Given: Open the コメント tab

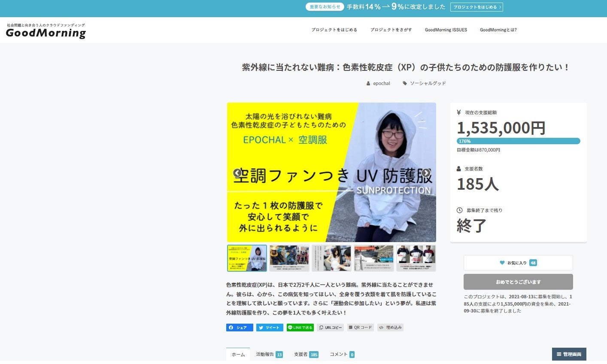Looking at the screenshot, I should click(342, 355).
